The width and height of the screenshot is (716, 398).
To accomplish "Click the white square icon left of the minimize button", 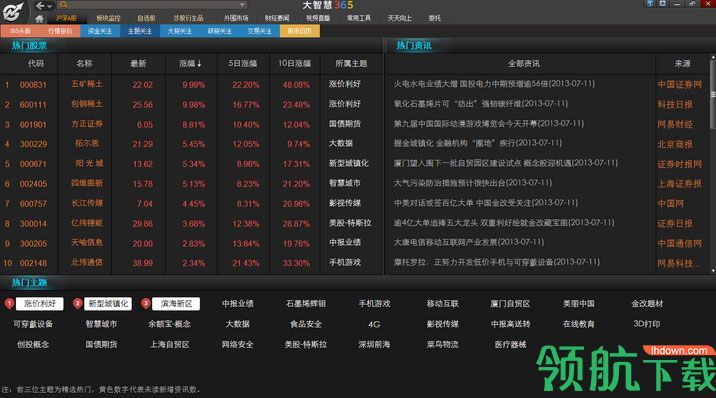I will pos(663,4).
